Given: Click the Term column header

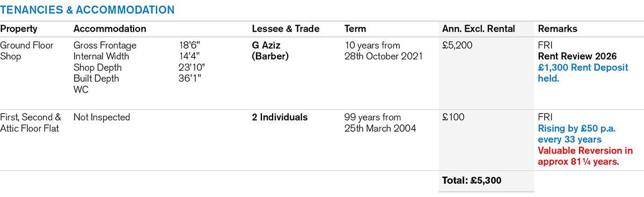Looking at the screenshot, I should (x=355, y=29).
